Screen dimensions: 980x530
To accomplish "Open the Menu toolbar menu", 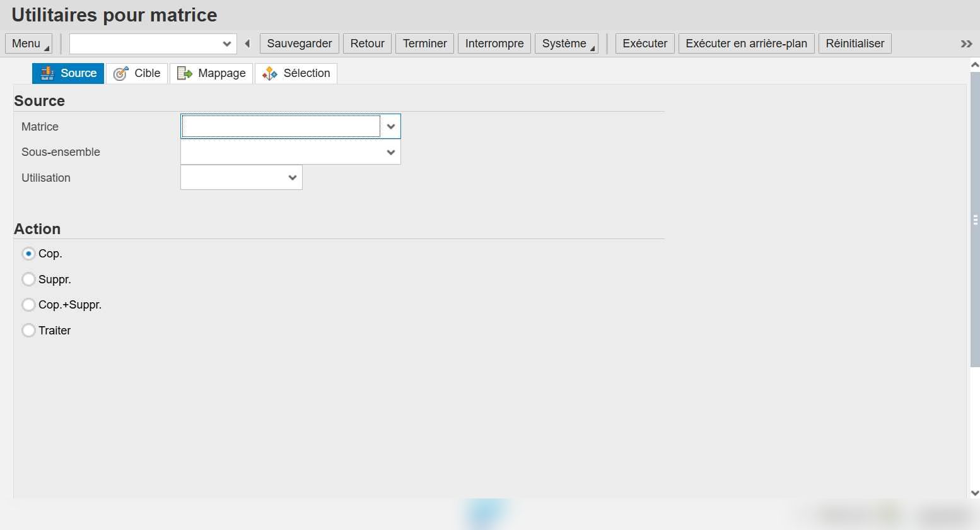I will [28, 44].
